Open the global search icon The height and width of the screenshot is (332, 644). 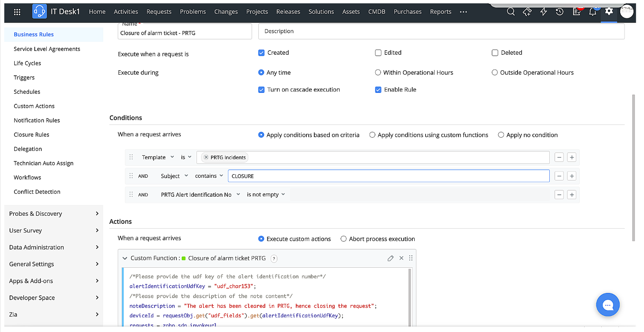tap(511, 12)
